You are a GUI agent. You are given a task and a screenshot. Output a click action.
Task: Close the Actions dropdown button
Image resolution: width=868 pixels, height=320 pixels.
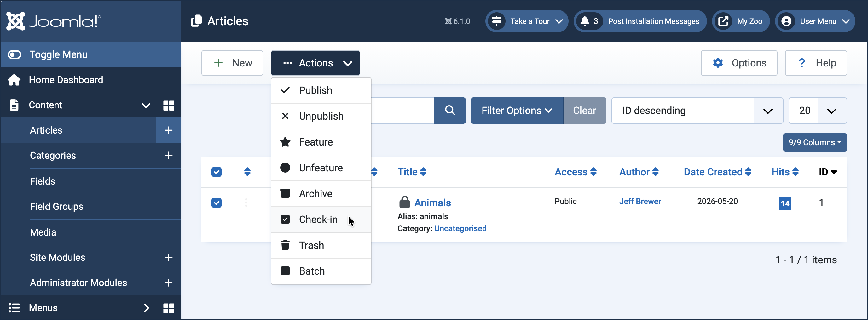pyautogui.click(x=315, y=63)
